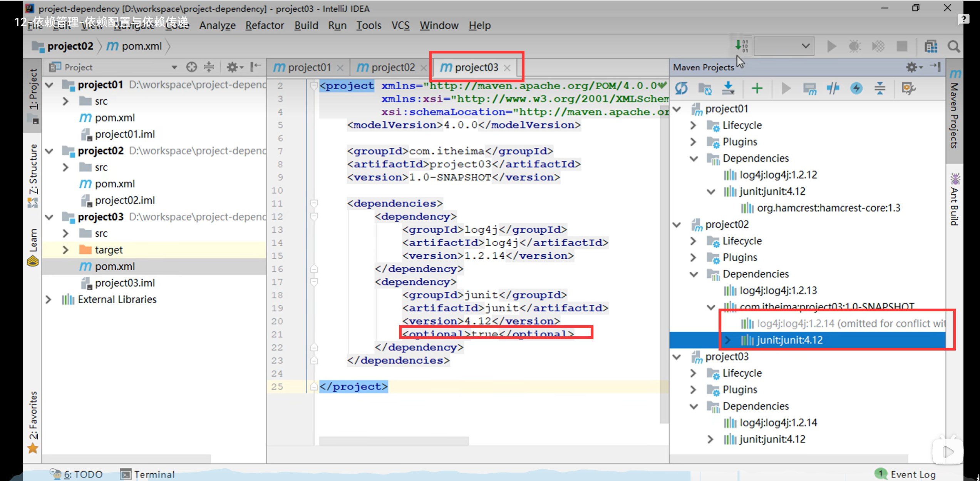Click Add Maven Projects plus icon

(757, 89)
